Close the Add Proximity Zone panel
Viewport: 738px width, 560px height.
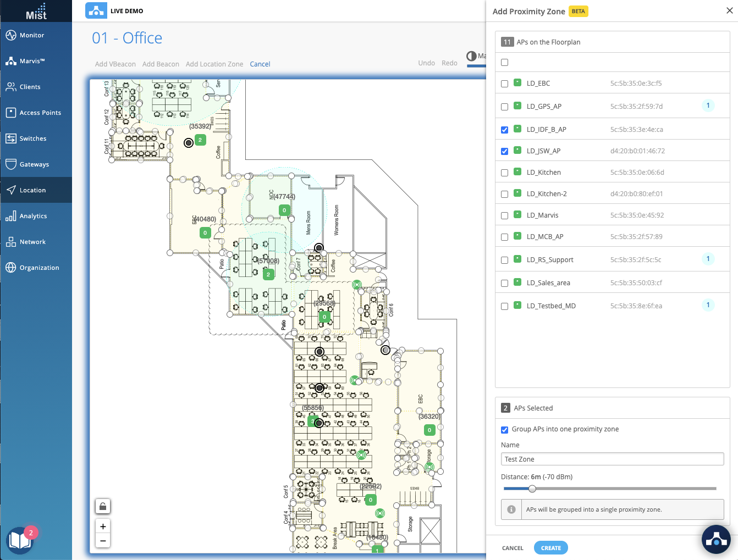tap(729, 10)
